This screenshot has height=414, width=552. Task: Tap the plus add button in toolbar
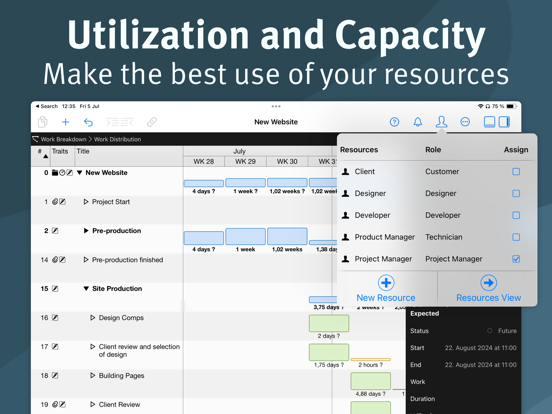tap(65, 122)
